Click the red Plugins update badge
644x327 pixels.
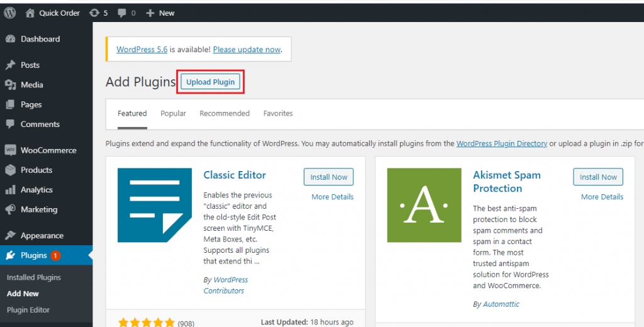click(x=55, y=255)
